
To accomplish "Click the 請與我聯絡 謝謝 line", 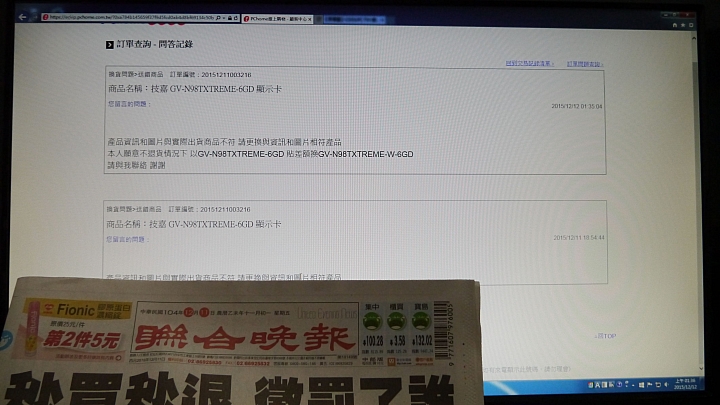I will click(136, 165).
